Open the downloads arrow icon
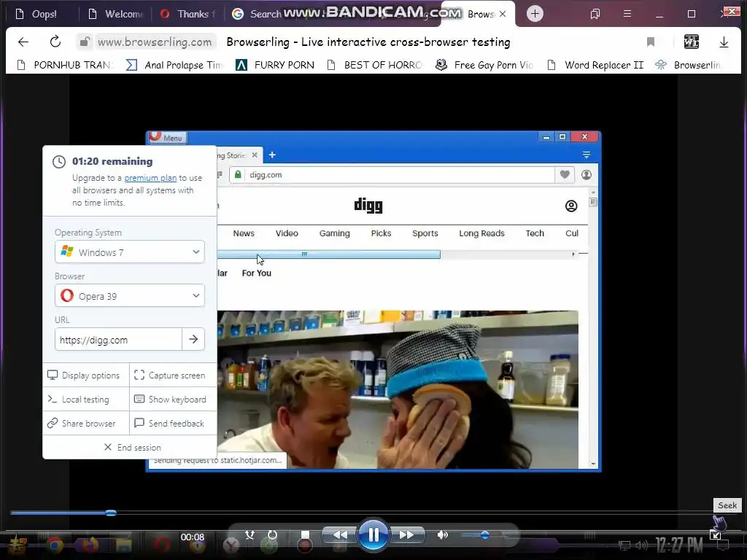 (724, 42)
